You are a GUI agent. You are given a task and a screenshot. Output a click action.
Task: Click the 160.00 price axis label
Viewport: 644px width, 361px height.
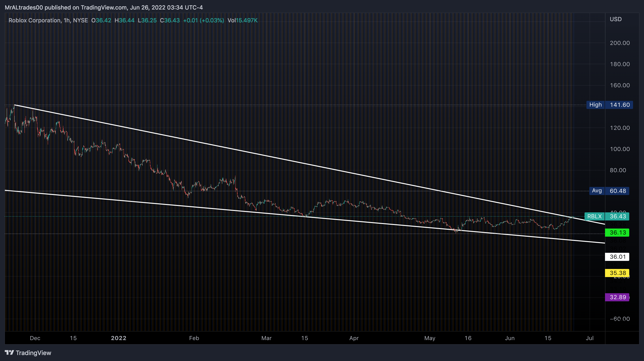[x=620, y=86]
